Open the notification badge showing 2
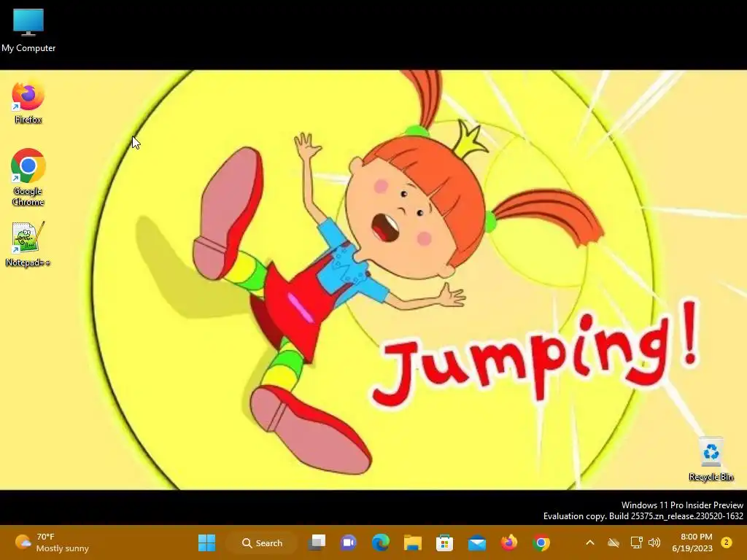 coord(727,542)
